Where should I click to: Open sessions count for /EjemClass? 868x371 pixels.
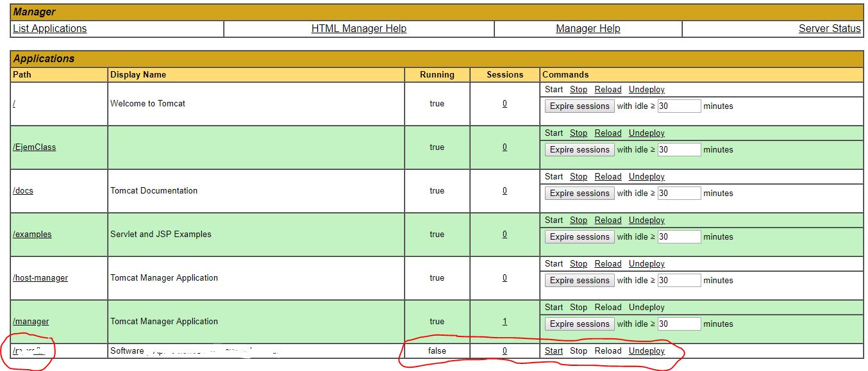coord(505,147)
